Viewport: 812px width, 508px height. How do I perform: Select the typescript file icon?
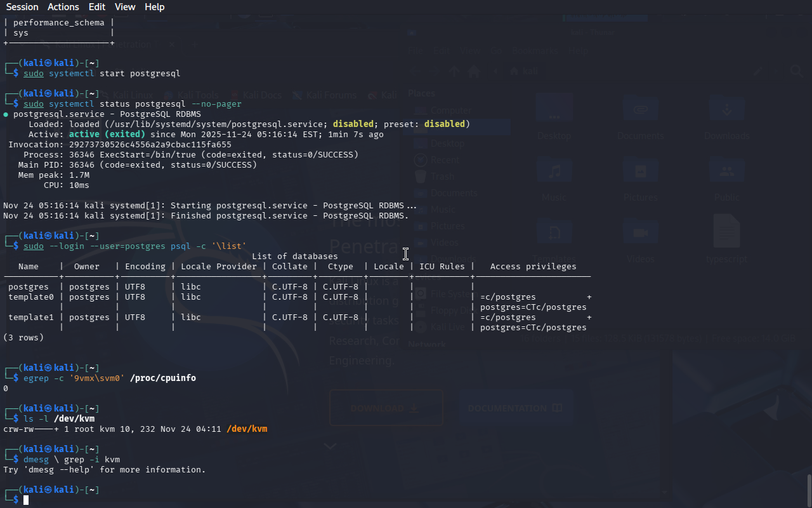coord(727,232)
